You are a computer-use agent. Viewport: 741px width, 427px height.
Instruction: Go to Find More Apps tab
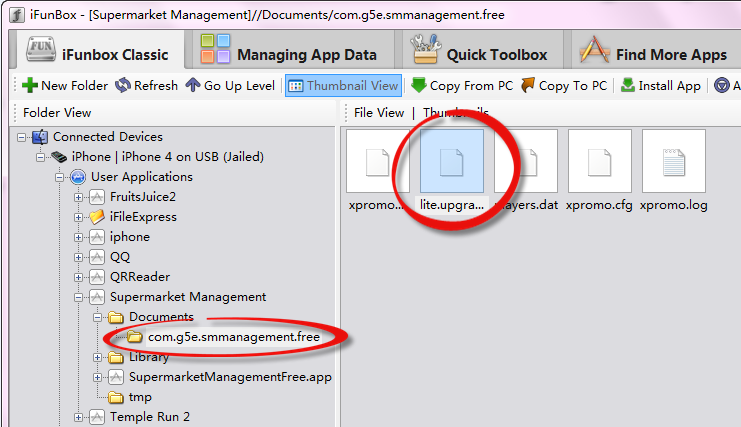pyautogui.click(x=655, y=50)
